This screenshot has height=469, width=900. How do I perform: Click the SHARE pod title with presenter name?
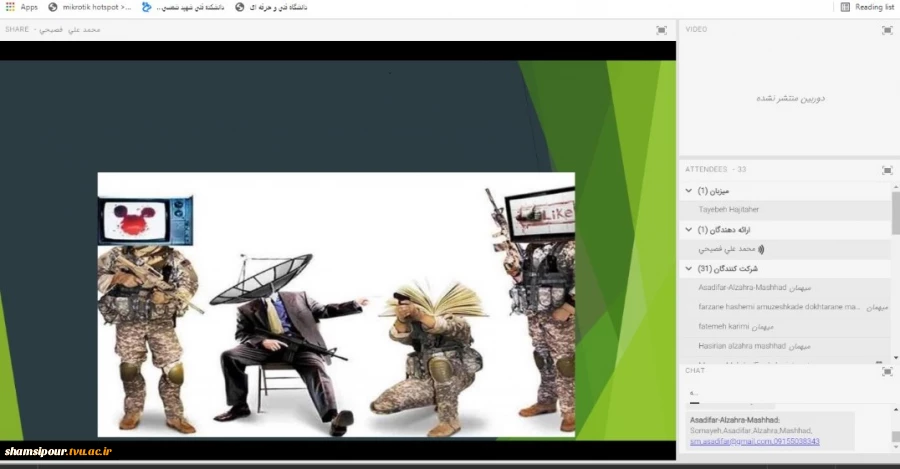(53, 29)
